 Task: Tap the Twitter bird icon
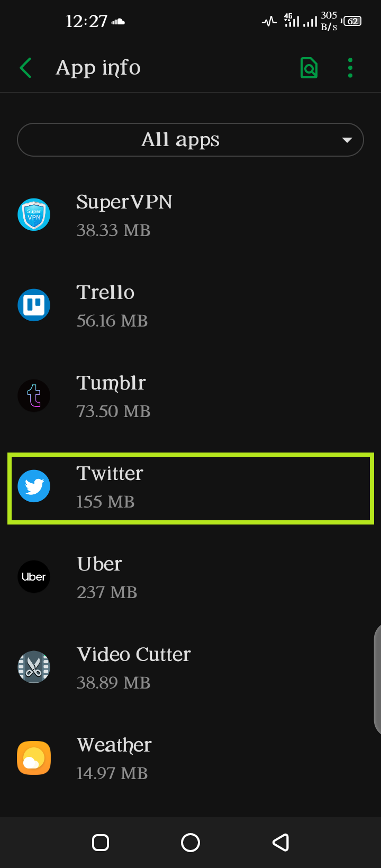pyautogui.click(x=34, y=486)
